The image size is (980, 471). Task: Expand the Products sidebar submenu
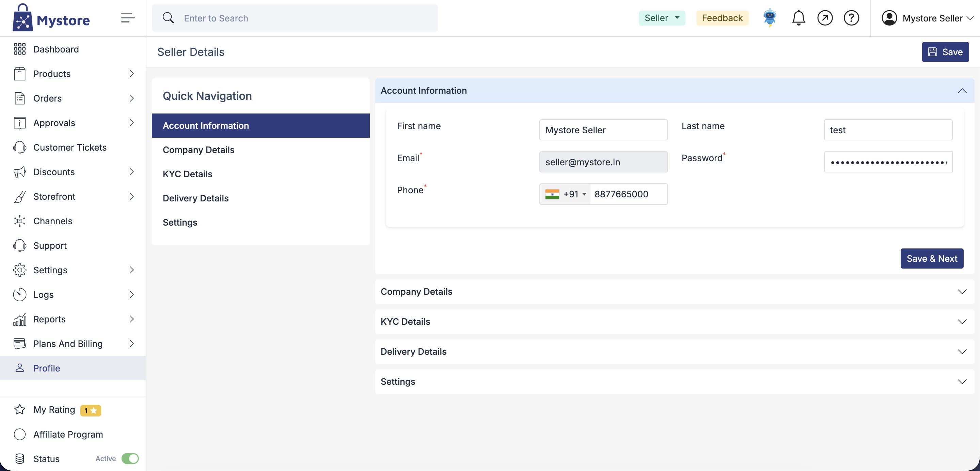[x=131, y=74]
